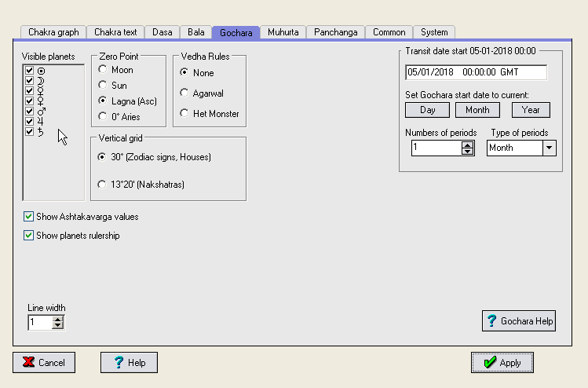
Task: Open the Panchanga tab
Action: tap(335, 32)
